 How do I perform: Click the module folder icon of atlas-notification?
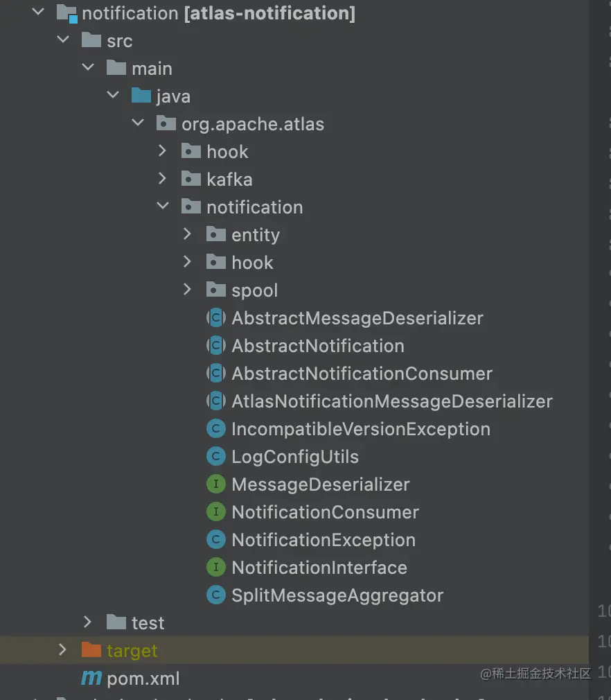67,13
